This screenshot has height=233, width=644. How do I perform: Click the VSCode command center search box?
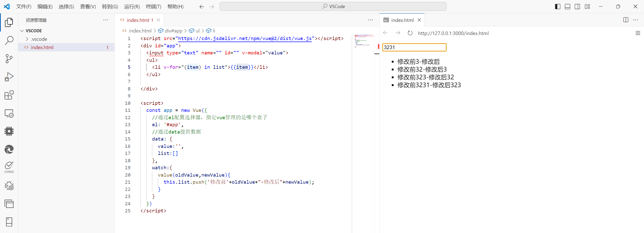[x=333, y=7]
